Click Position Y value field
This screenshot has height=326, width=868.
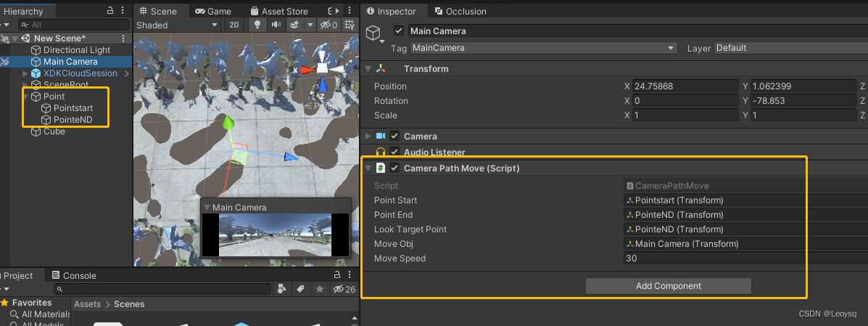pos(803,86)
